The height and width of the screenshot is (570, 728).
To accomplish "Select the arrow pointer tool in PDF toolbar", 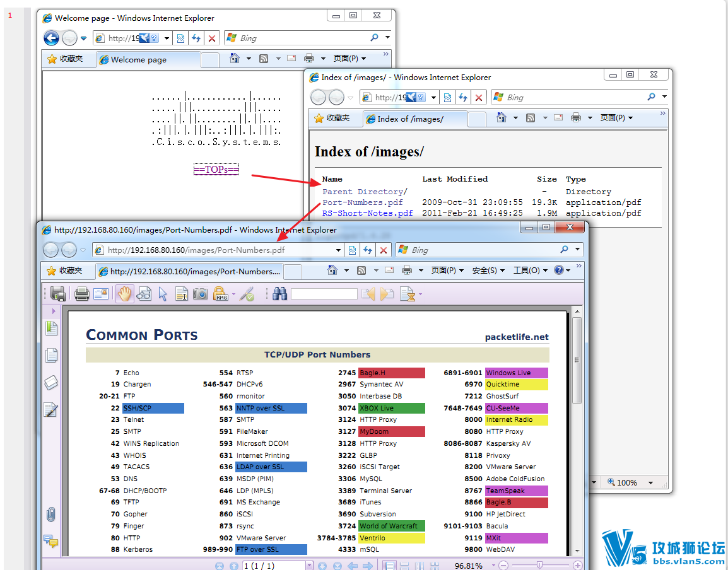I will 163,294.
